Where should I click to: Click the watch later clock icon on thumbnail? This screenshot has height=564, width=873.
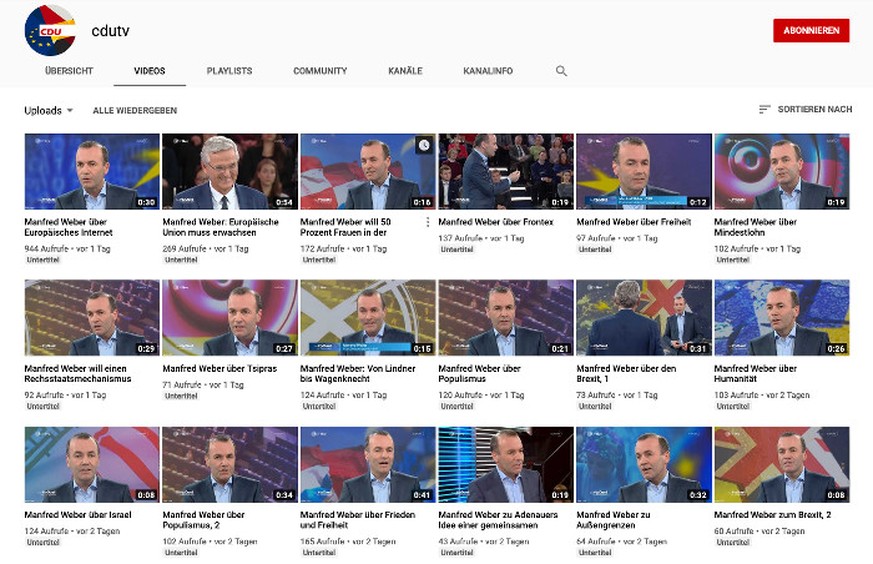click(x=424, y=145)
